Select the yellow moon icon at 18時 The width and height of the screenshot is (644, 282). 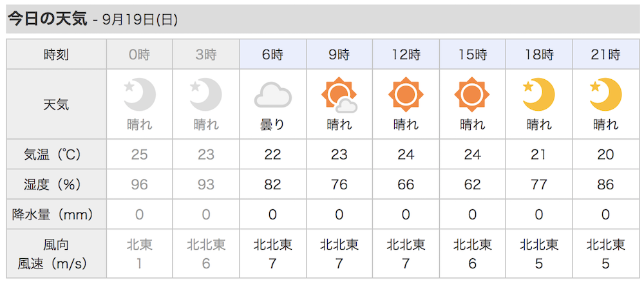point(538,95)
